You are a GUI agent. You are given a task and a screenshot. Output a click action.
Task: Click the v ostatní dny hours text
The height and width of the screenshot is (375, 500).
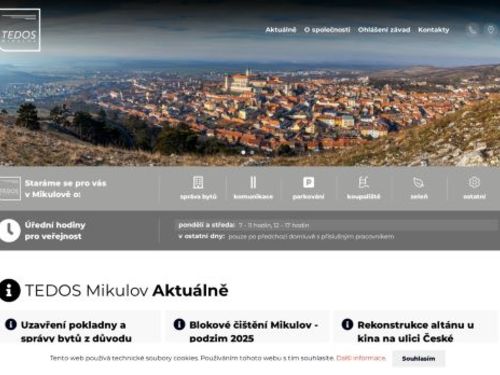286,236
